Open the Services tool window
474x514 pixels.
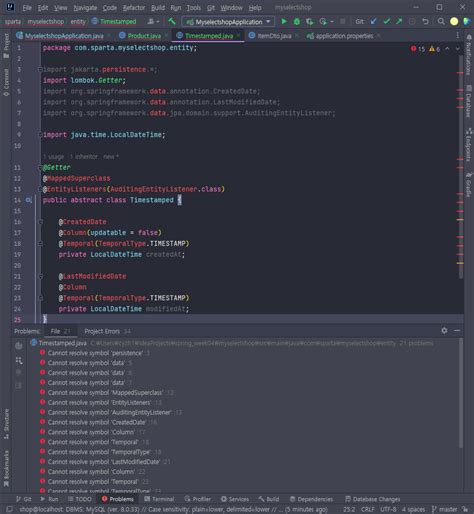point(235,499)
